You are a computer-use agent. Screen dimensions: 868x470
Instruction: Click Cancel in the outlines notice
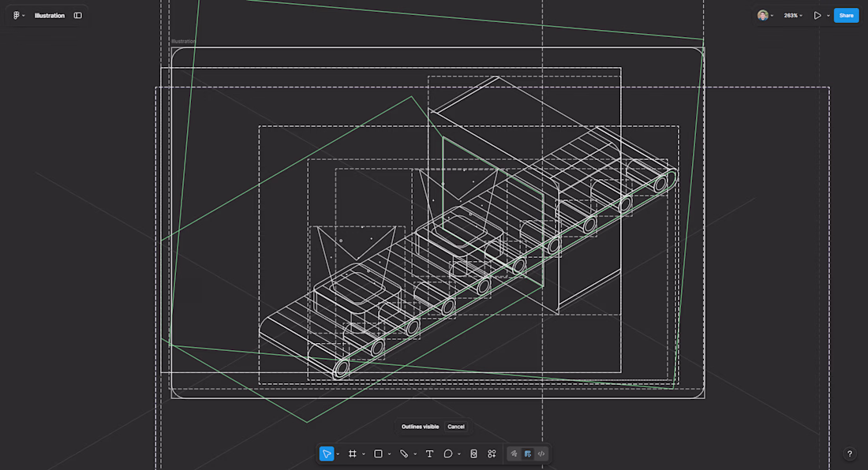coord(456,427)
